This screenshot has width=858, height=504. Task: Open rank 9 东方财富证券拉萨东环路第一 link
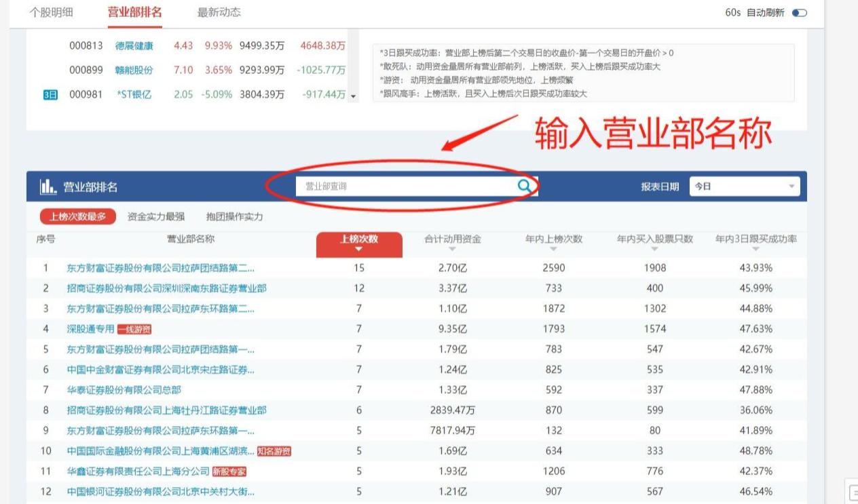coord(161,431)
